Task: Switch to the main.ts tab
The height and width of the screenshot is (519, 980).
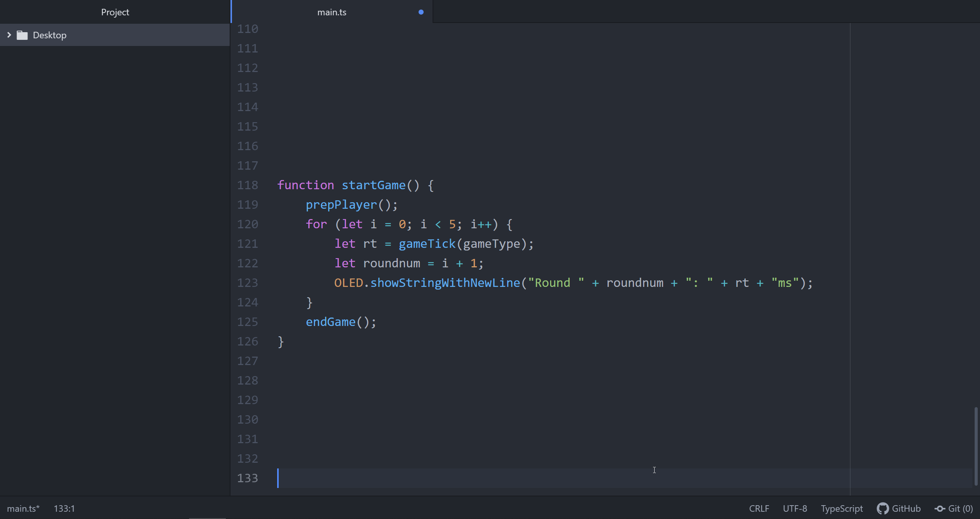Action: point(332,12)
